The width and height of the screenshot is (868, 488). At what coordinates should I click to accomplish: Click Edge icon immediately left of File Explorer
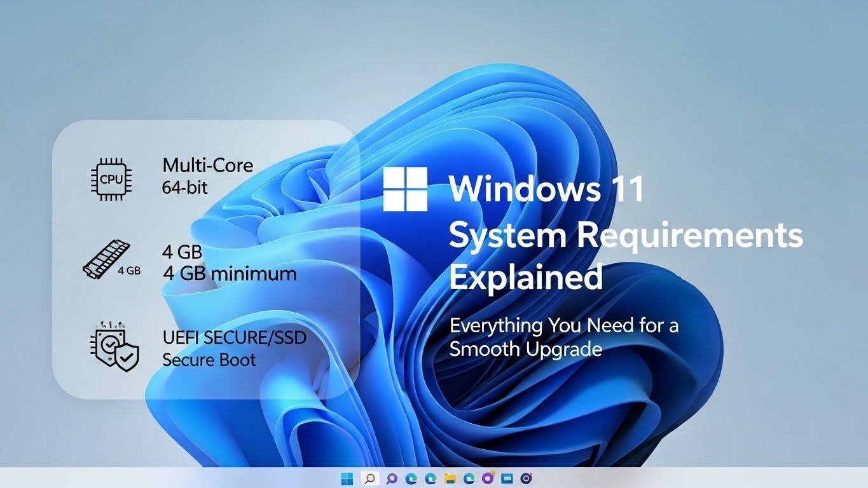click(x=431, y=478)
